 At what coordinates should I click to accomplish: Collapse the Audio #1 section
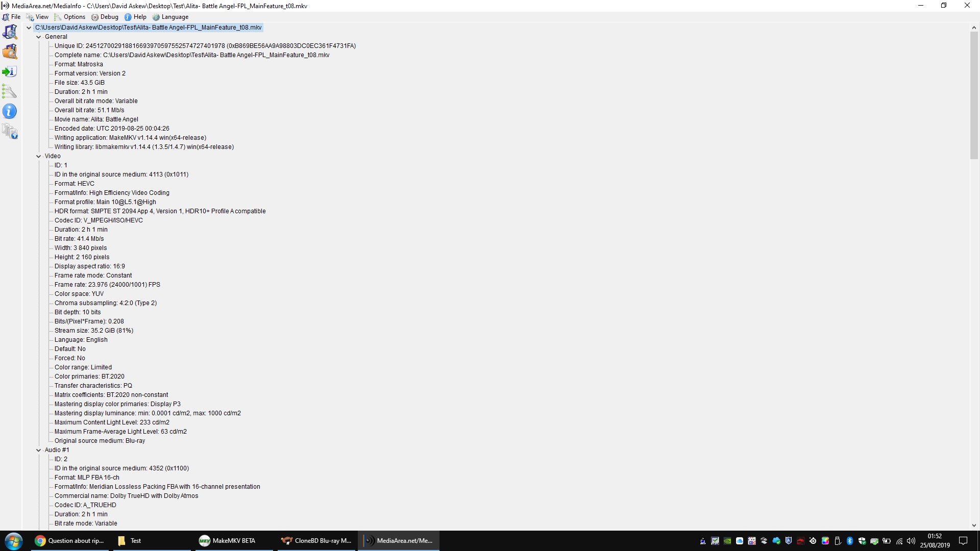tap(38, 450)
